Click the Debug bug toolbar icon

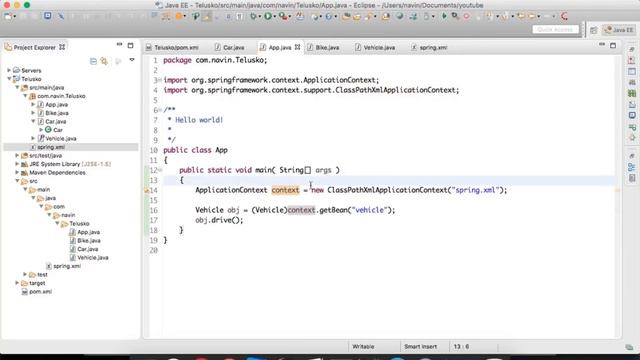(x=253, y=16)
